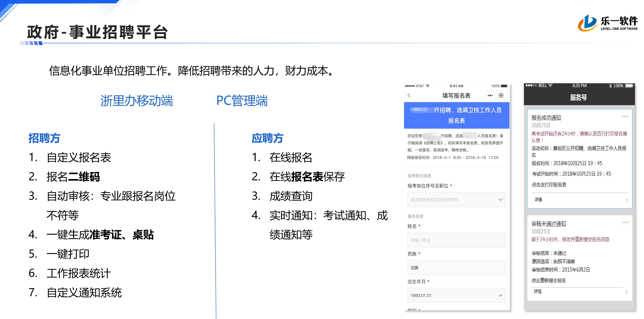Tap battery icon in BELL phone status bar
Viewport: 644px width, 319px height.
point(629,86)
